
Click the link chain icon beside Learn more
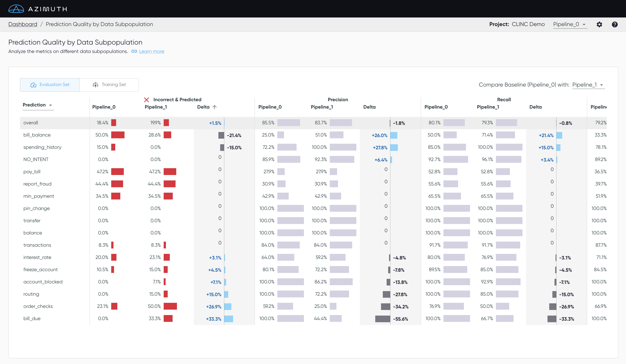coord(134,51)
